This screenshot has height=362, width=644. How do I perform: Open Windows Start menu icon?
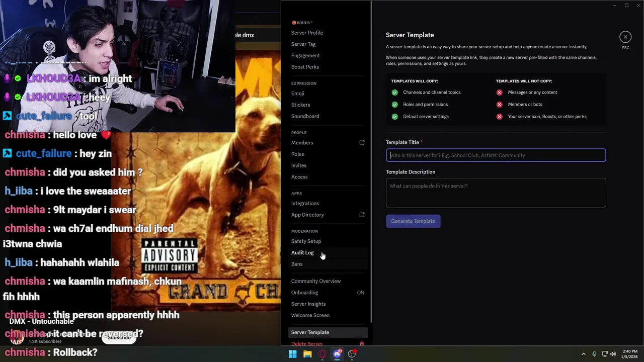pos(292,354)
